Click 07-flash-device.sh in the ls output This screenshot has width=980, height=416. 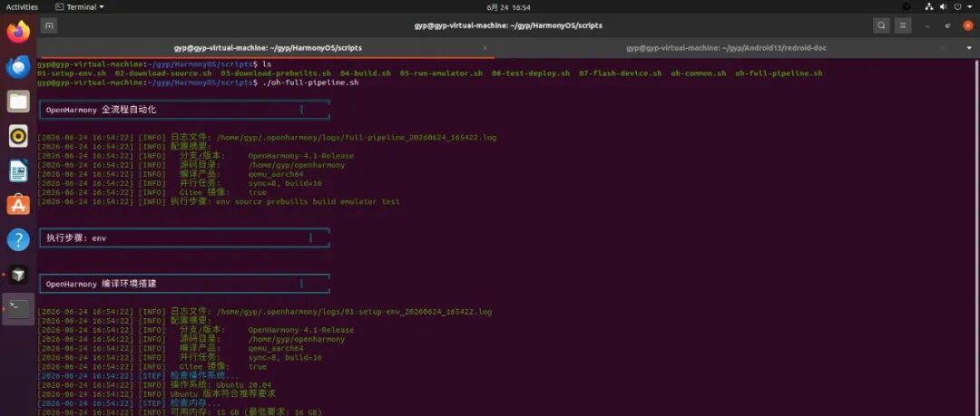pyautogui.click(x=620, y=73)
